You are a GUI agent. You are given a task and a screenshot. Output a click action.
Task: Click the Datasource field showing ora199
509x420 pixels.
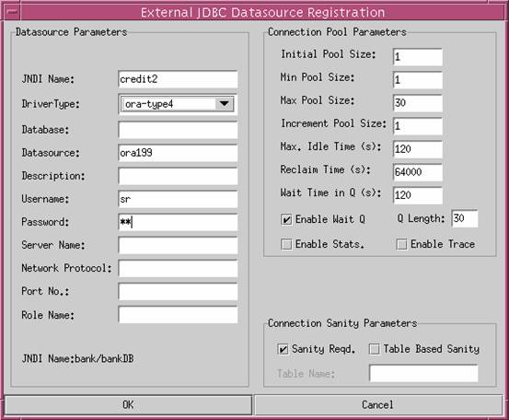[178, 153]
